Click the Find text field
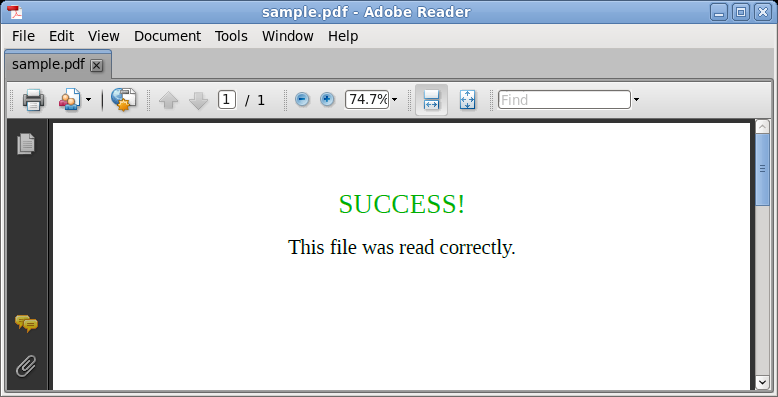This screenshot has width=778, height=397. click(x=564, y=100)
